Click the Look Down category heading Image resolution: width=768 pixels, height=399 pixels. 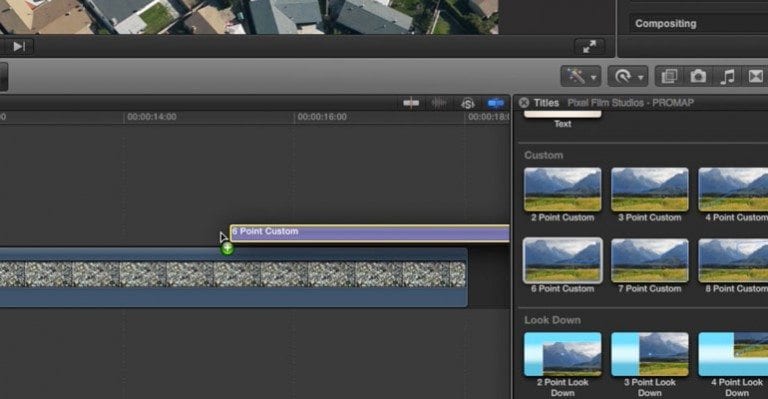[x=552, y=320]
